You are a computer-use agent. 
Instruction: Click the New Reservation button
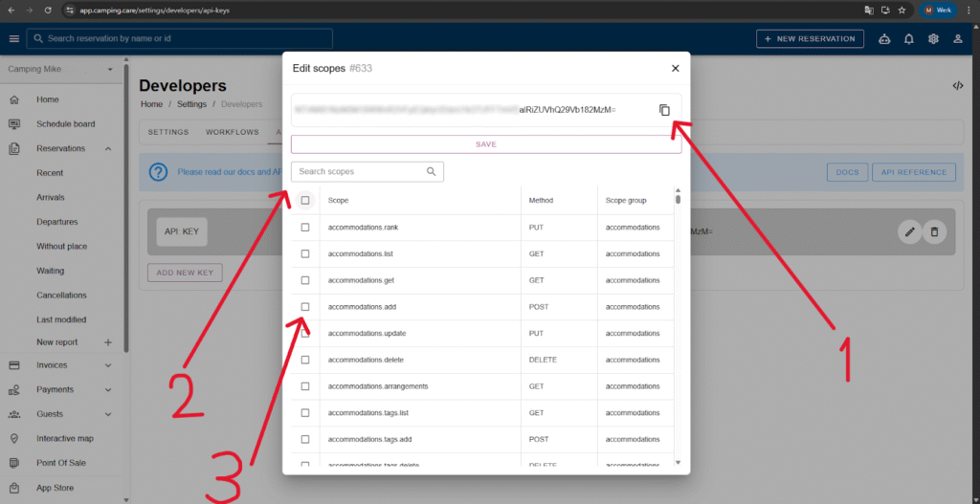[x=810, y=39]
